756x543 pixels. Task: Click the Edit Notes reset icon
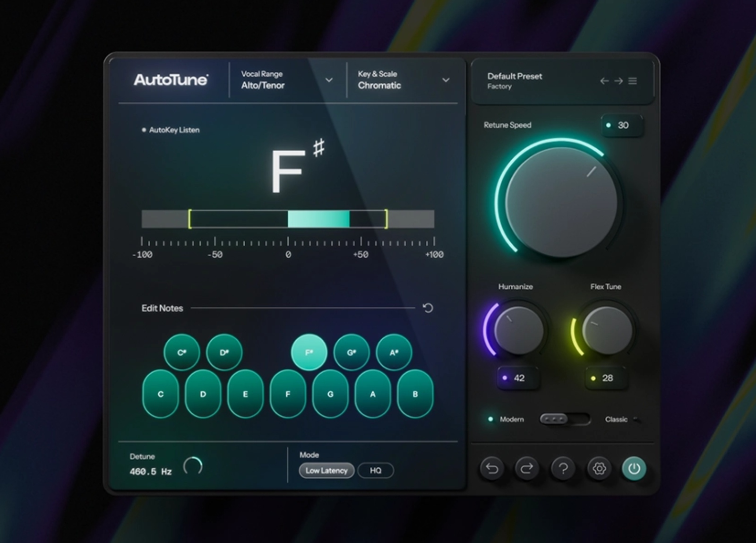pyautogui.click(x=429, y=308)
